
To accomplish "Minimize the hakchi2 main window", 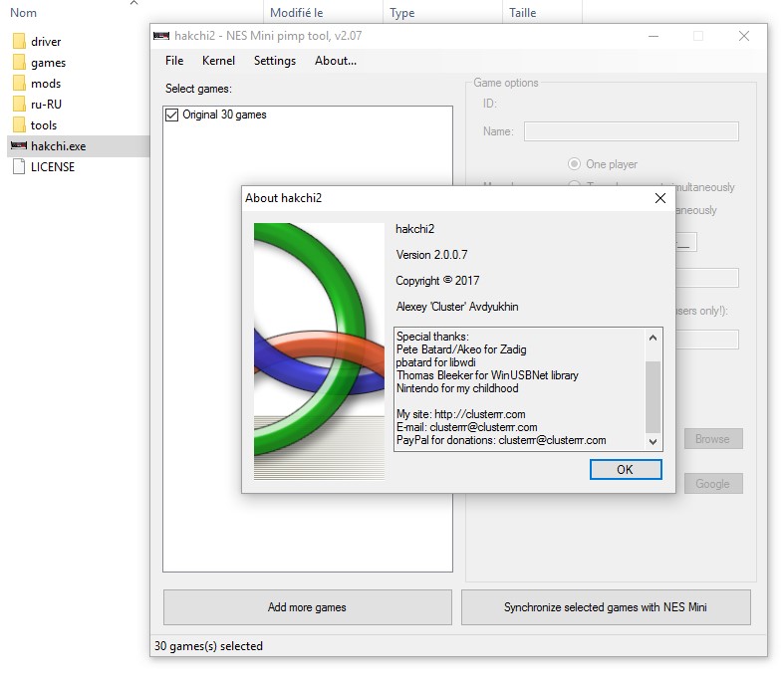I will coord(653,36).
